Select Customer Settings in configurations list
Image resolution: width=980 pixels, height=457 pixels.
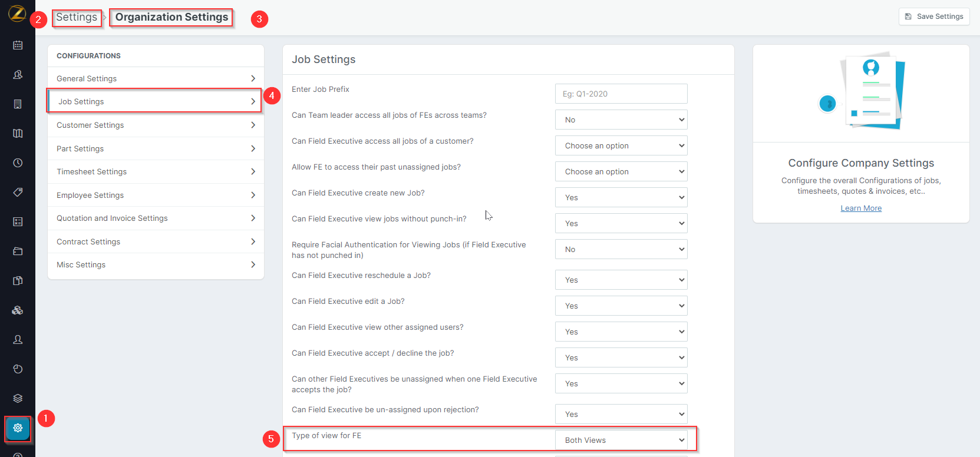tap(156, 125)
